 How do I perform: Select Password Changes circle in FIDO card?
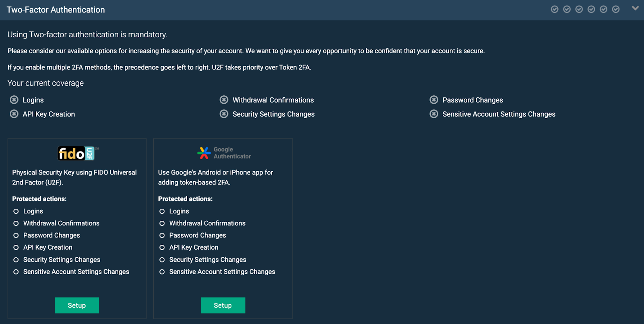tap(16, 235)
